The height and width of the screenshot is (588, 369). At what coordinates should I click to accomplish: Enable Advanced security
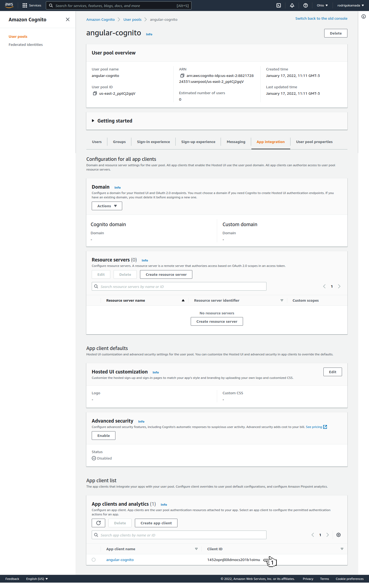[104, 436]
